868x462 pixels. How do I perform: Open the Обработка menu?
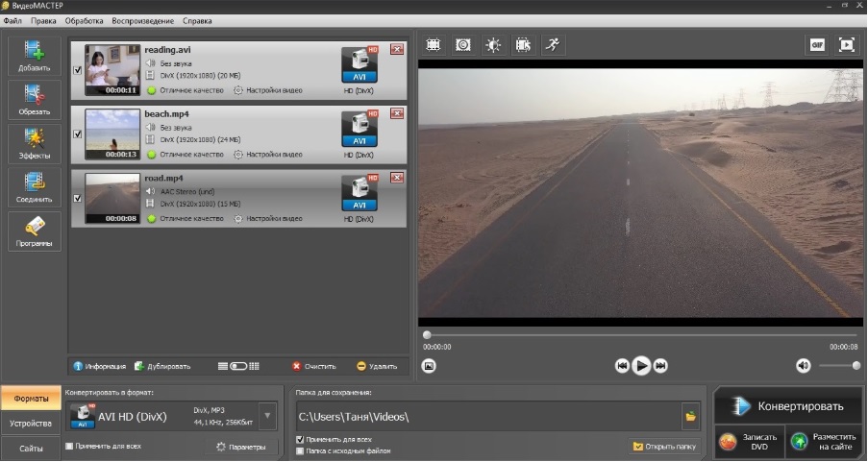tap(84, 20)
